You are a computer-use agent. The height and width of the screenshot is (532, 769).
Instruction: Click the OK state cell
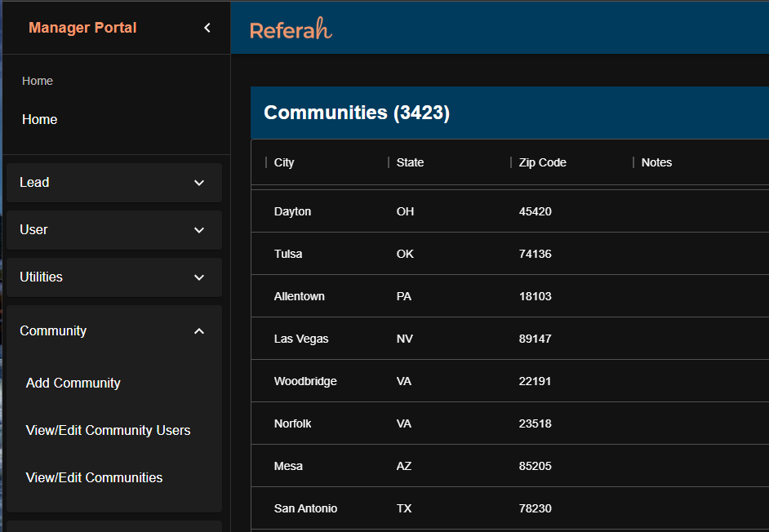(405, 254)
